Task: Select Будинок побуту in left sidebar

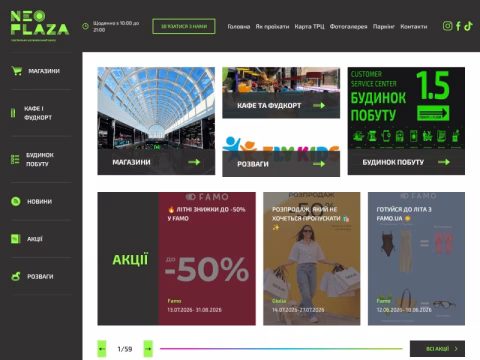Action: (x=41, y=159)
